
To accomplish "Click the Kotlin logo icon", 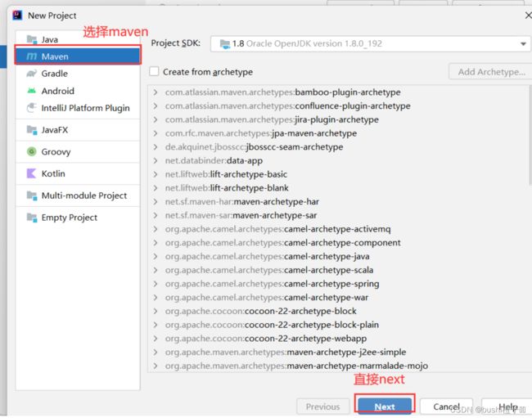I will point(31,173).
